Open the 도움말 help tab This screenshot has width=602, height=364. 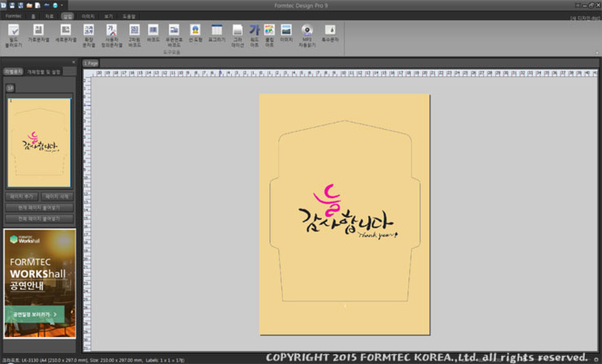[129, 16]
